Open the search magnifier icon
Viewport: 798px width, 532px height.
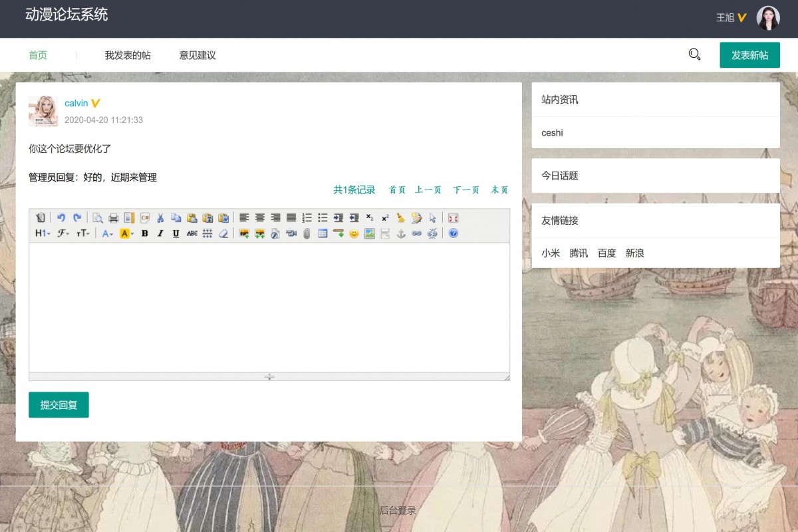point(694,55)
